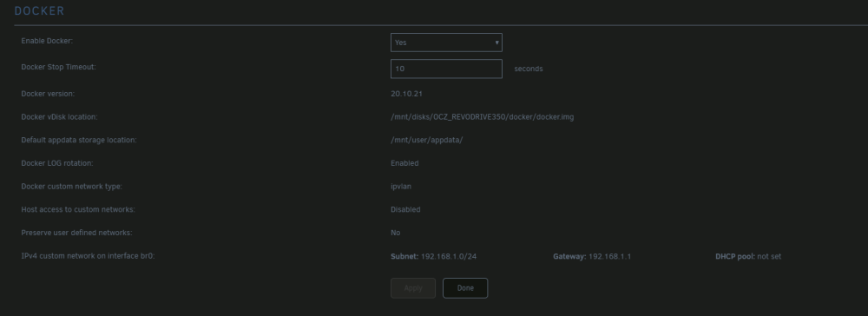Click 'Host access to custom networks:' label
Viewport: 868px width, 316px height.
pos(78,210)
